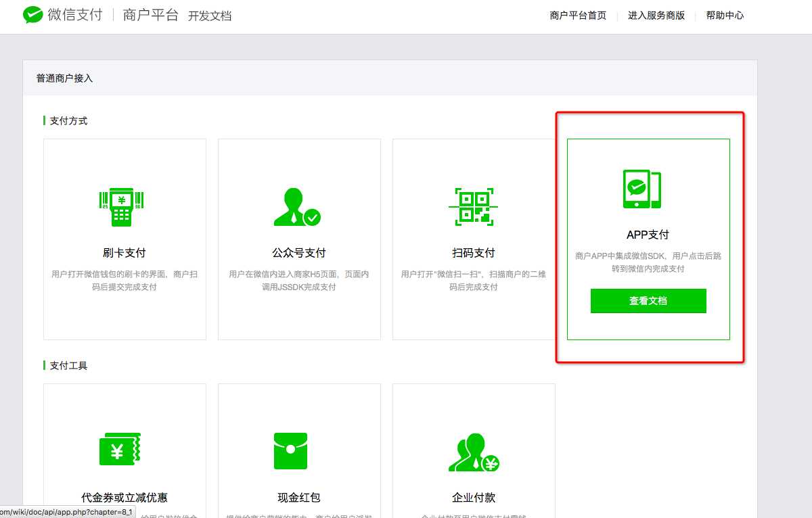The image size is (812, 518).
Task: Click the 刷卡支付 title text
Action: pos(125,253)
